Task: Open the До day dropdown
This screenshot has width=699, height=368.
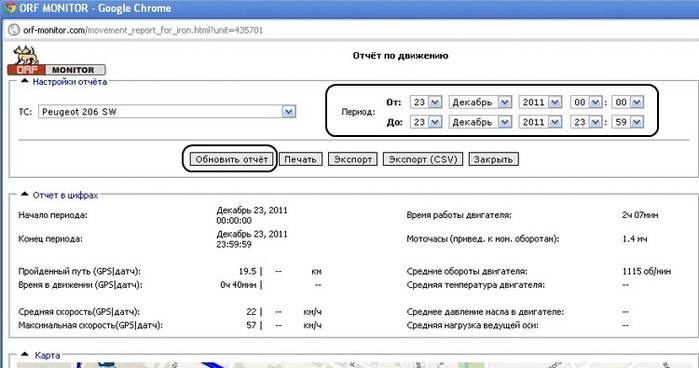Action: click(x=426, y=122)
